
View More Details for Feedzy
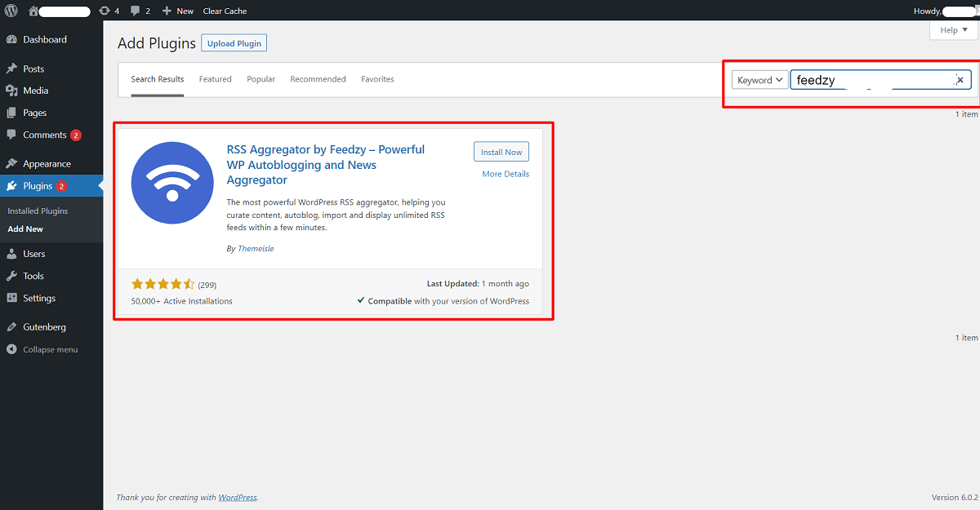505,173
